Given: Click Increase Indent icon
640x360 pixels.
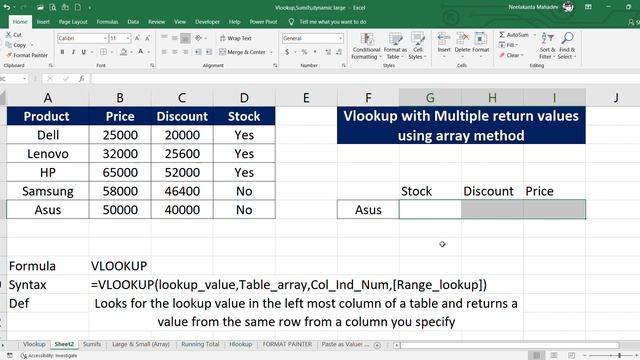Looking at the screenshot, I should (x=209, y=52).
